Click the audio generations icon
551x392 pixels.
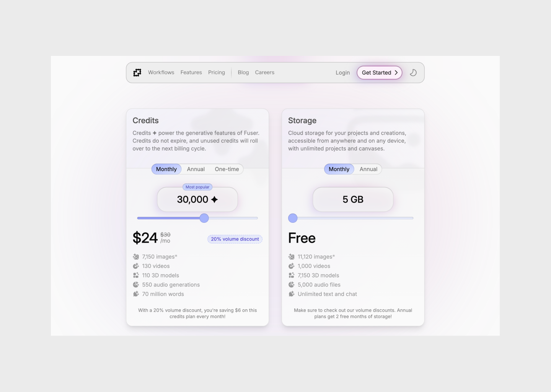pyautogui.click(x=136, y=285)
